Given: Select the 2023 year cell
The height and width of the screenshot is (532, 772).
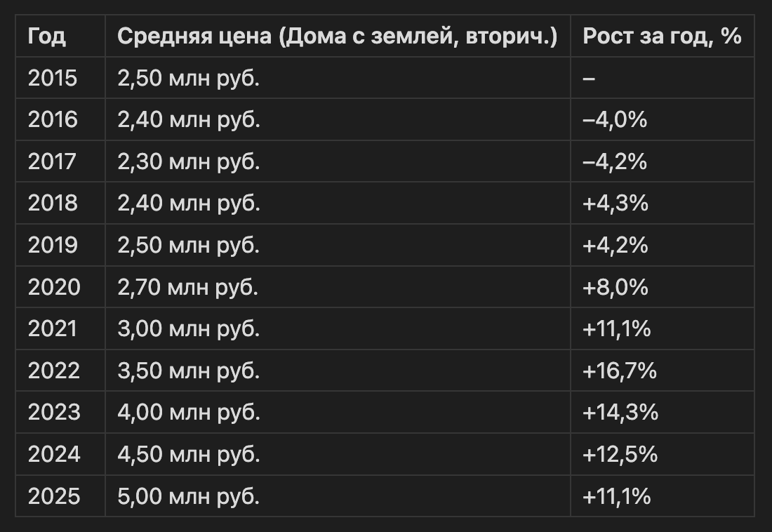Looking at the screenshot, I should (x=54, y=413).
